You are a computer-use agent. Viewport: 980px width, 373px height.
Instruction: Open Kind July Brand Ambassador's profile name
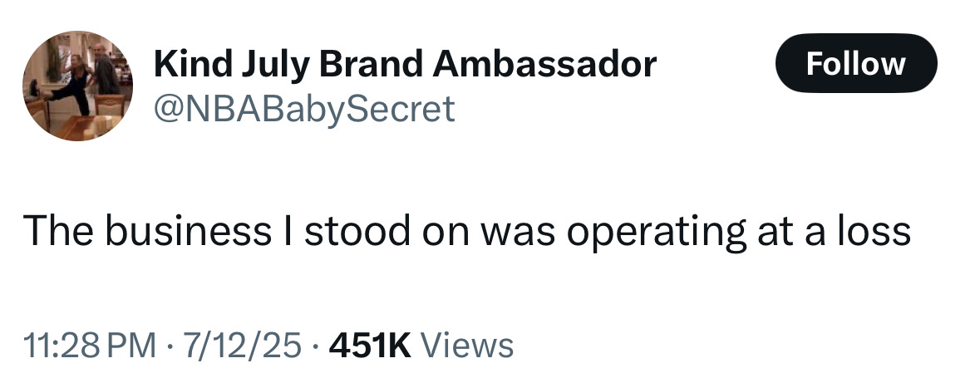pos(405,64)
